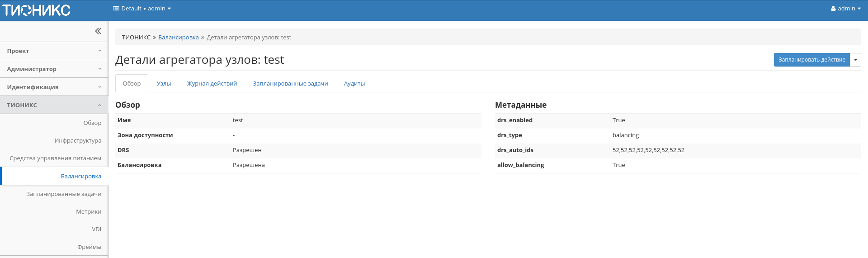Go to Средства управления питанием
The height and width of the screenshot is (258, 868).
55,158
